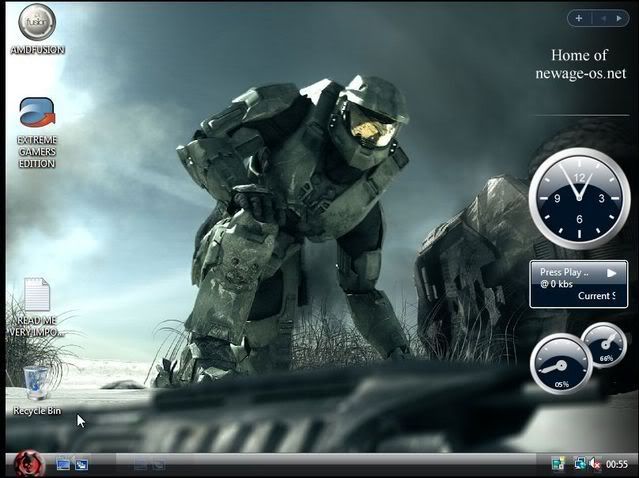Click the taskbar clock showing 00:55
This screenshot has width=639, height=478.
tap(617, 464)
